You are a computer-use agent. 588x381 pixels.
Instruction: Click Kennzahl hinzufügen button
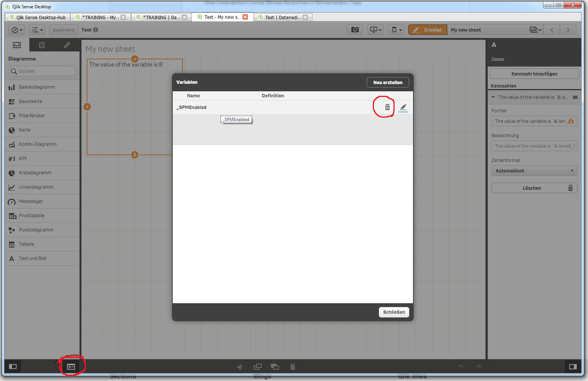[x=534, y=74]
